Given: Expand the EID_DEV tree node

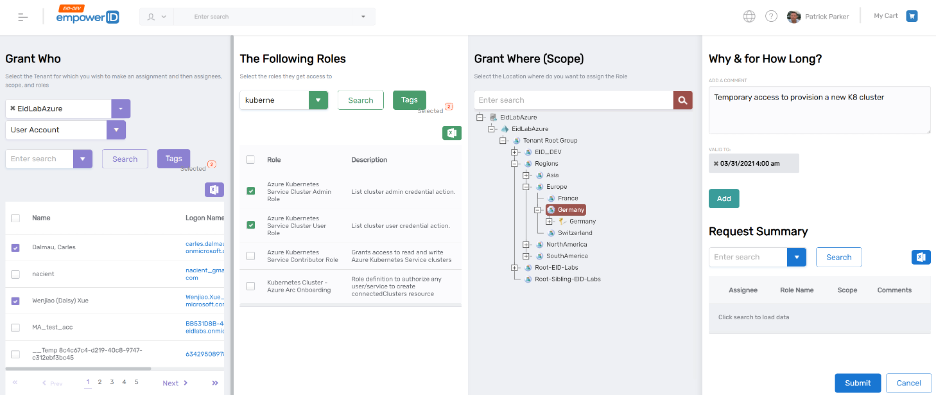Looking at the screenshot, I should (515, 152).
